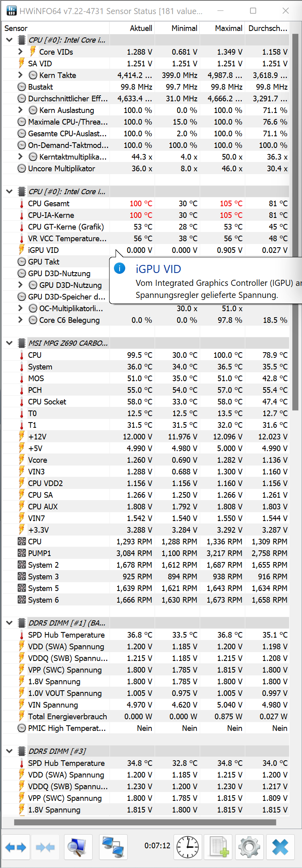Click the collapse columns inward arrows button
This screenshot has width=302, height=868.
[x=45, y=847]
